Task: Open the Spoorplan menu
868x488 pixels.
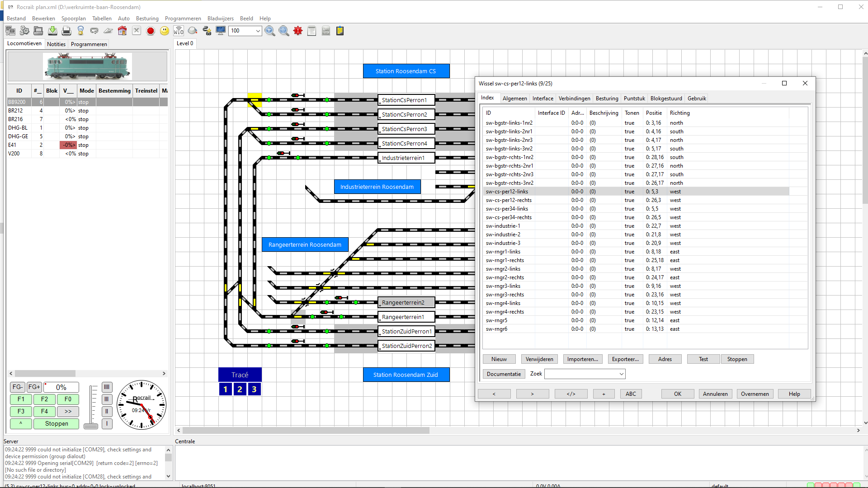Action: (x=73, y=19)
